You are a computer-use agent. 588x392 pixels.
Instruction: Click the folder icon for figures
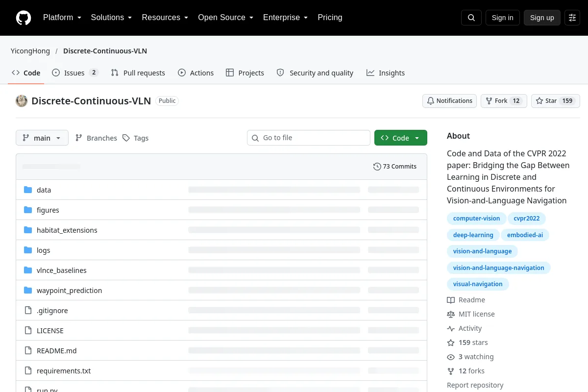click(28, 210)
